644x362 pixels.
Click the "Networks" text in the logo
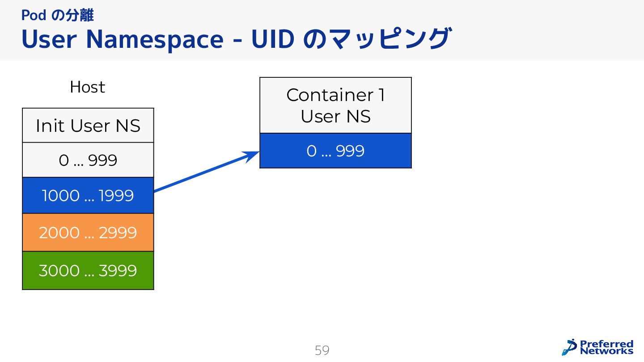[x=606, y=351]
